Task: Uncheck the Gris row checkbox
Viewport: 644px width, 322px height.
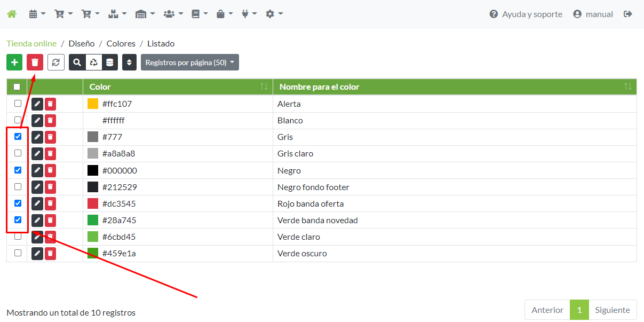Action: point(18,137)
